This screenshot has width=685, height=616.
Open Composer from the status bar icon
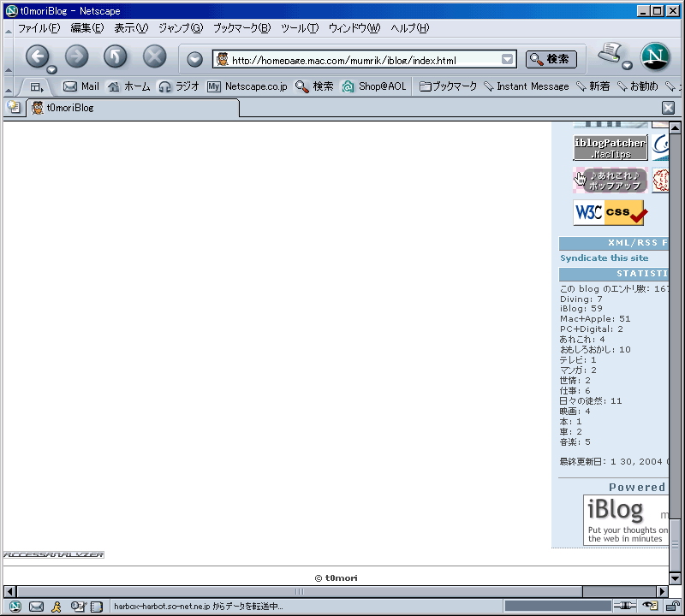tap(78, 607)
